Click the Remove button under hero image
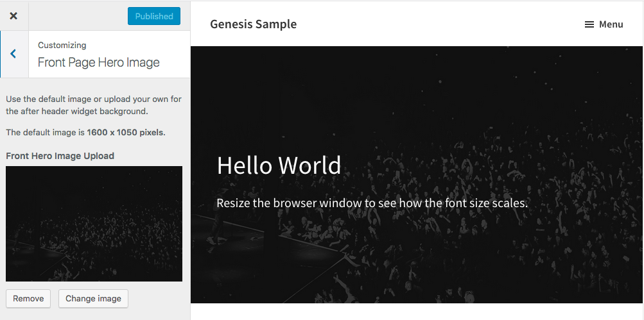Screen dimensions: 644x320 pos(28,298)
